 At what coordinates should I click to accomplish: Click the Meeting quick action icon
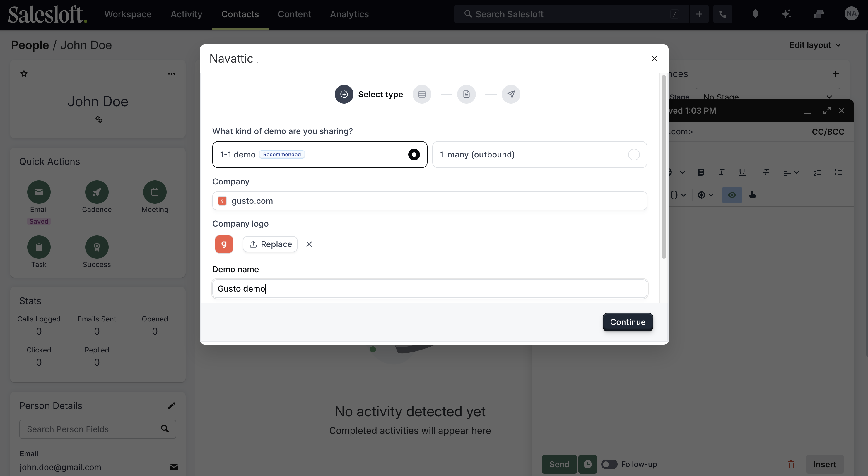pos(155,192)
